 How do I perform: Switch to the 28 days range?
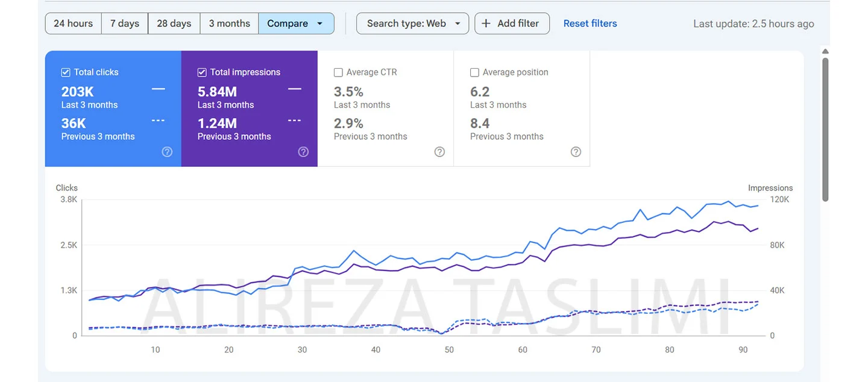(174, 23)
